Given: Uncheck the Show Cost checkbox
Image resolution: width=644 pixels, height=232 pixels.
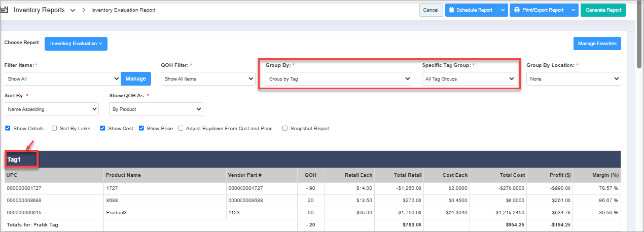Looking at the screenshot, I should point(103,129).
